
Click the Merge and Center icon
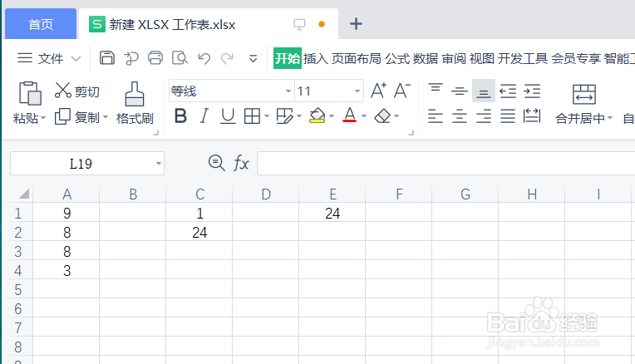[584, 94]
